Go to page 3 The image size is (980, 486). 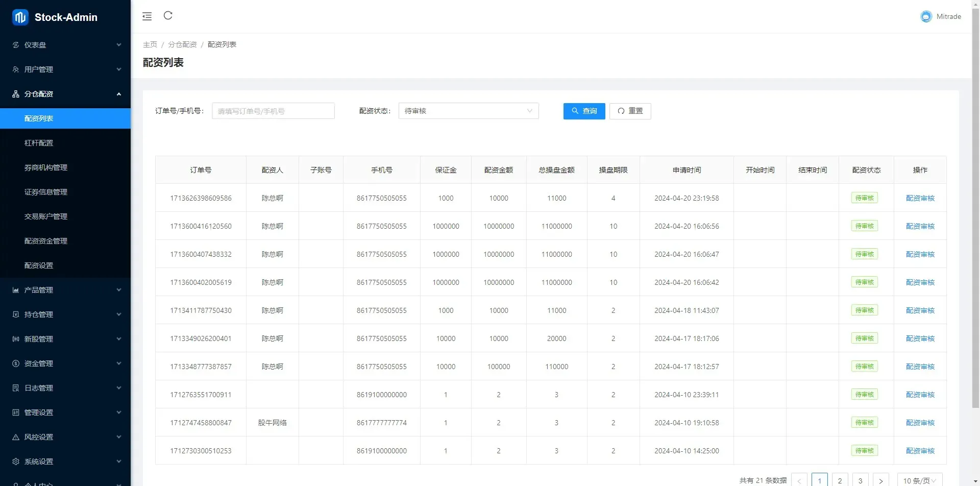(x=861, y=481)
